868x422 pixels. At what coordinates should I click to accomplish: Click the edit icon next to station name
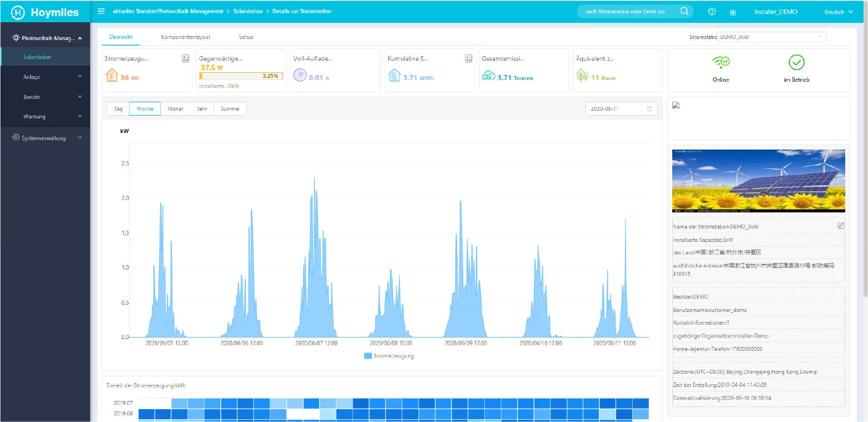pos(841,225)
